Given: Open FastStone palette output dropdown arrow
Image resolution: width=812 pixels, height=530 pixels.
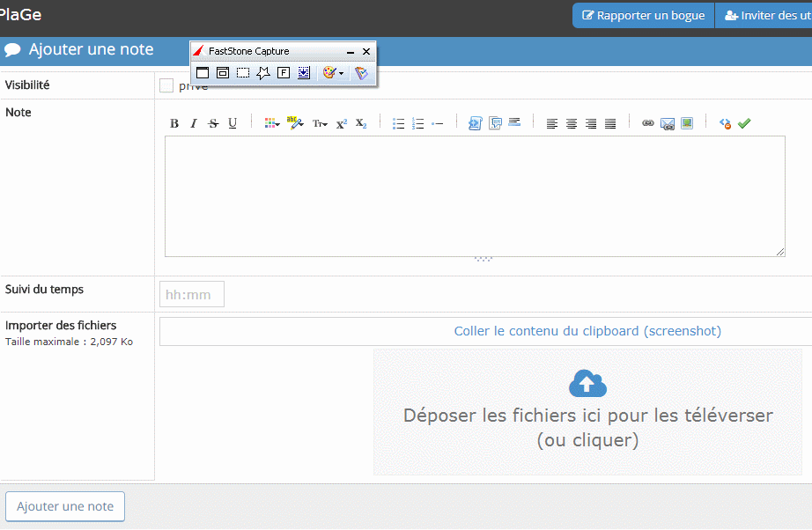Looking at the screenshot, I should [342, 73].
